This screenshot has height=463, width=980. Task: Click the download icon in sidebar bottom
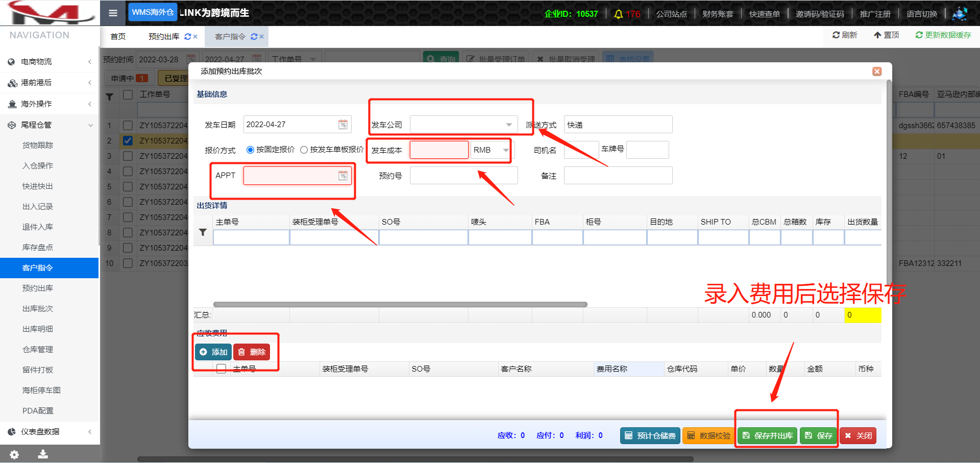(x=43, y=454)
